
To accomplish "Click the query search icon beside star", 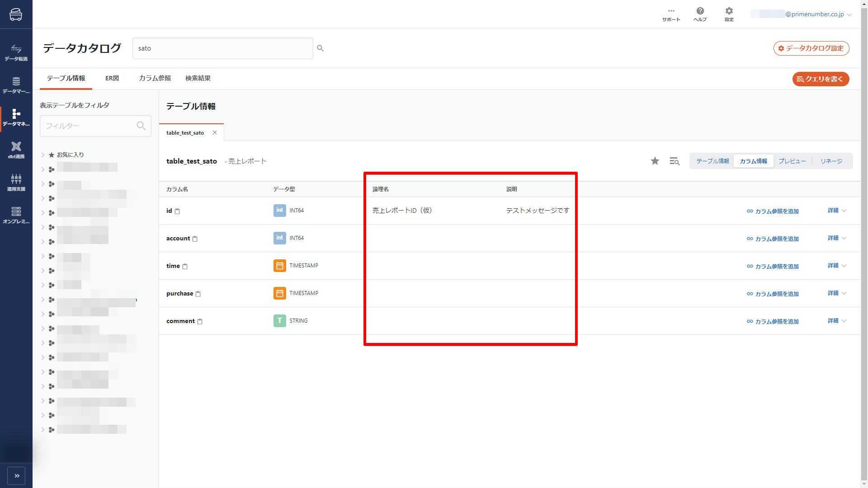I will click(675, 161).
